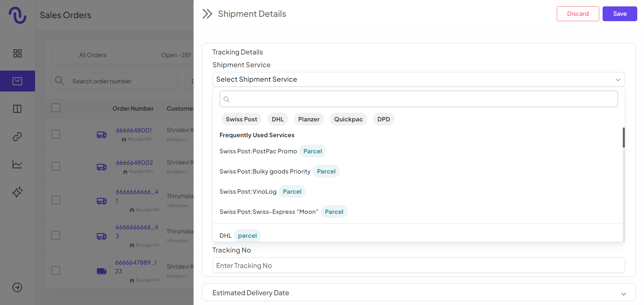Open order link 6666647889_123
This screenshot has width=644, height=305.
pyautogui.click(x=136, y=267)
